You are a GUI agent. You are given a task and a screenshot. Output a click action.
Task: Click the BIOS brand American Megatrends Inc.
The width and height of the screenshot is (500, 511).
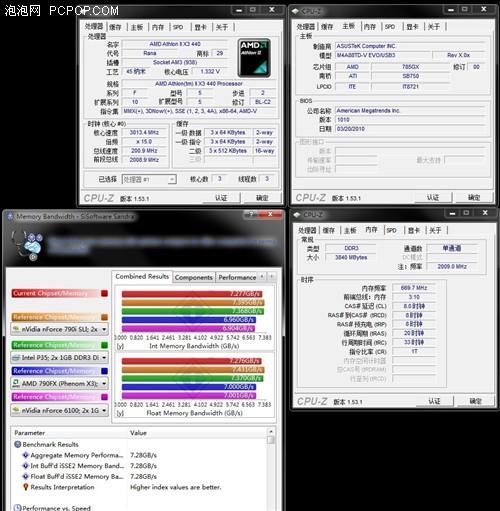click(409, 111)
